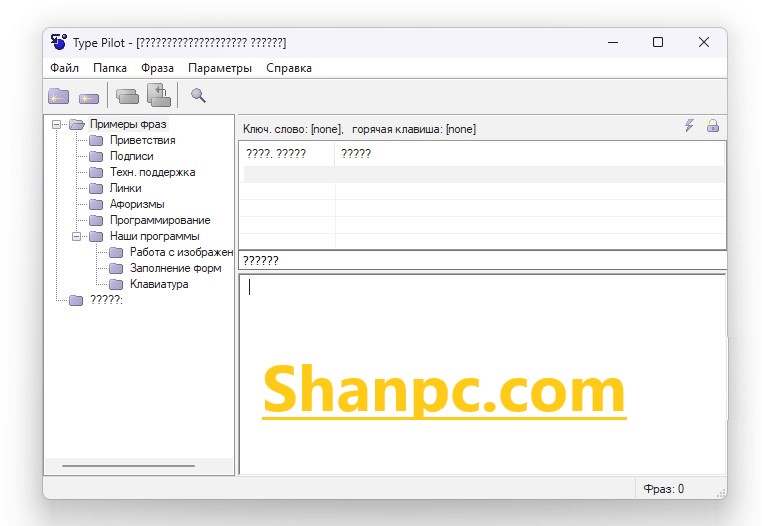Click the Type Pilot title bar icon

(58, 42)
